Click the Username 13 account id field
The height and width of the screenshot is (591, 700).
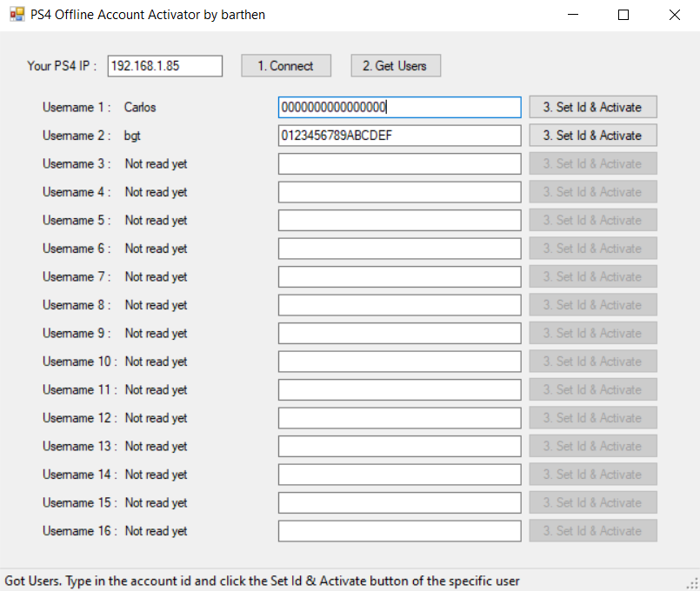[399, 447]
